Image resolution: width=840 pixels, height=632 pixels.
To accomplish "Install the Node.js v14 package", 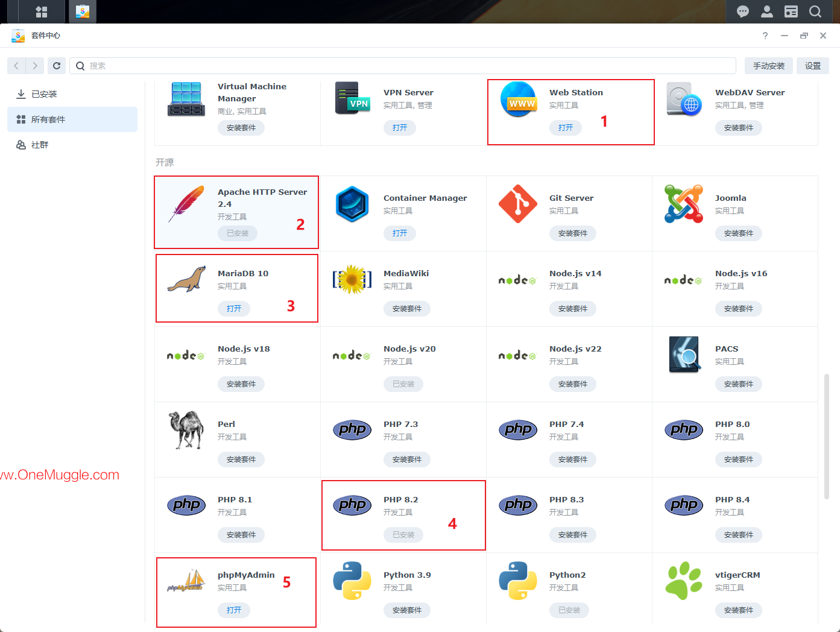I will (x=573, y=309).
